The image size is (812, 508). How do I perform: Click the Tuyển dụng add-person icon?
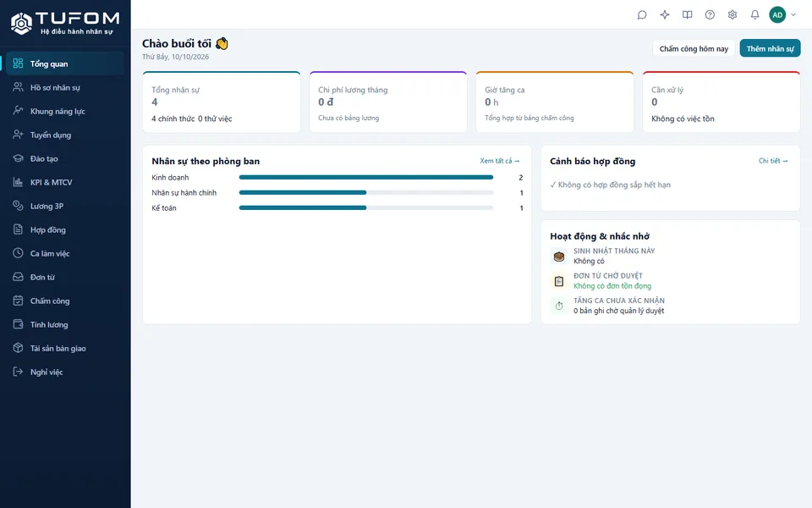click(x=18, y=135)
